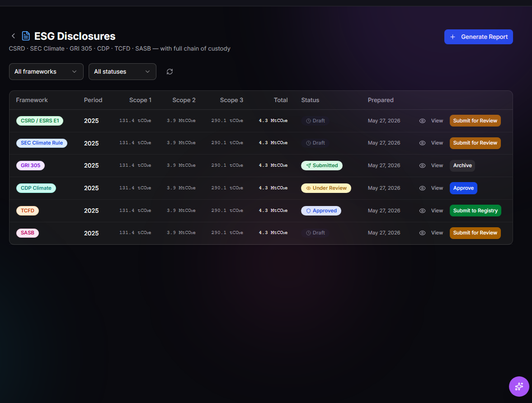Viewport: 532px width, 403px height.
Task: Click the May 27, 2026 date in GRI 305 row
Action: click(x=384, y=165)
